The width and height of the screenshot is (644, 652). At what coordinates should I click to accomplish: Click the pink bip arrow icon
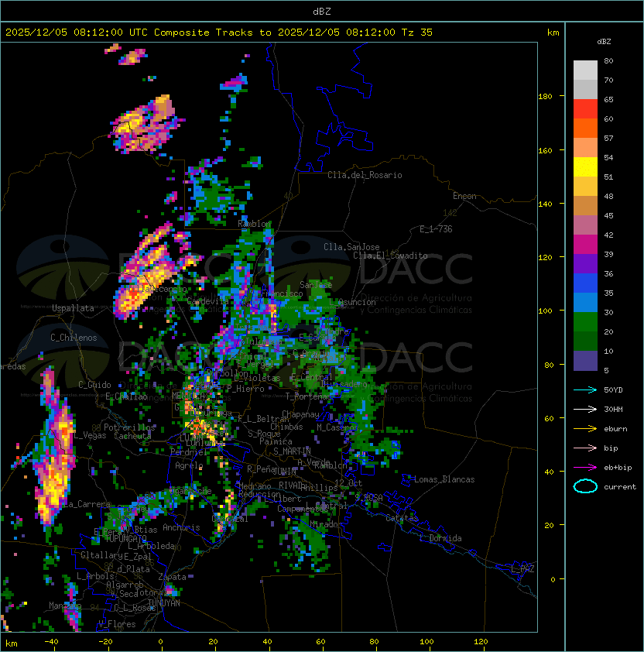[x=585, y=448]
